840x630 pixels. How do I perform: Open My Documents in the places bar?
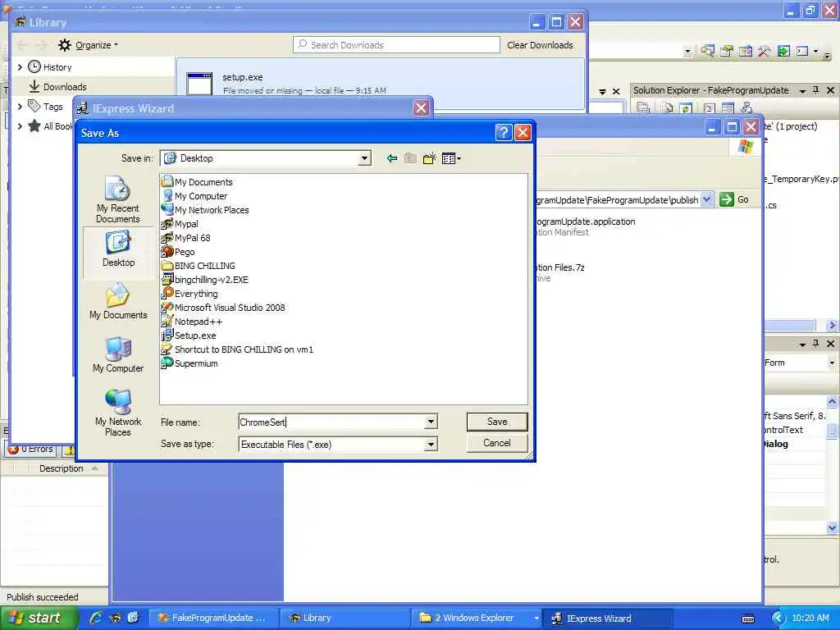pyautogui.click(x=118, y=302)
